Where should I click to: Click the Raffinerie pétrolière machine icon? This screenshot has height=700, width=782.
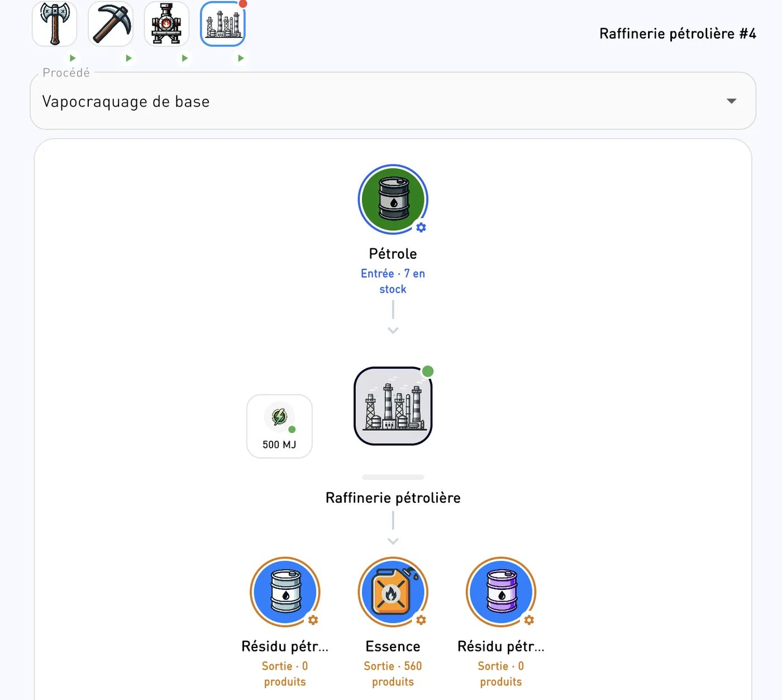[x=393, y=406]
